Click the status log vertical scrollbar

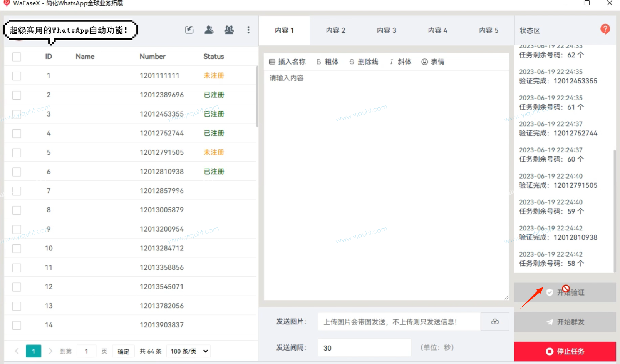point(615,211)
